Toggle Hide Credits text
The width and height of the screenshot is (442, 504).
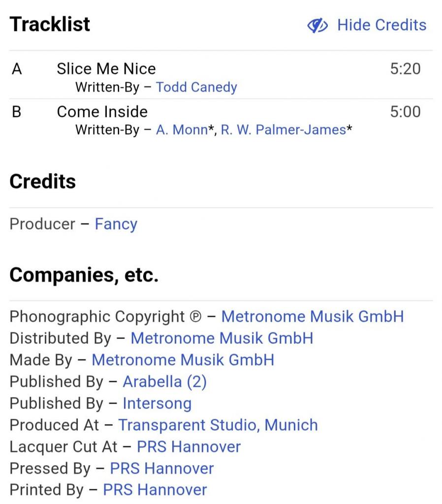[381, 25]
